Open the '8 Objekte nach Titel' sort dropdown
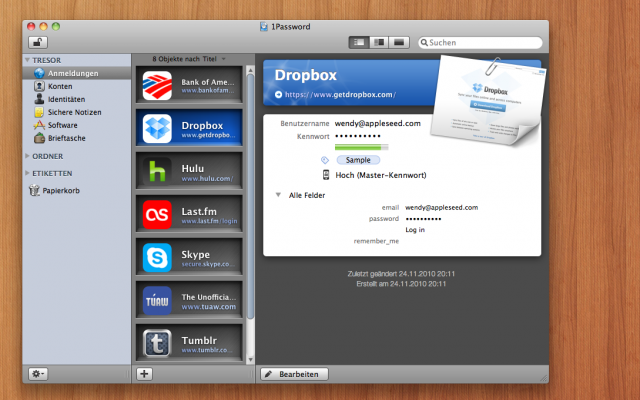Image resolution: width=640 pixels, height=400 pixels. [189, 59]
